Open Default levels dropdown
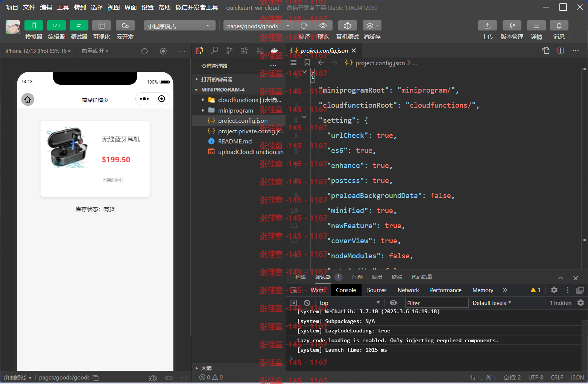588x384 pixels. click(x=492, y=303)
